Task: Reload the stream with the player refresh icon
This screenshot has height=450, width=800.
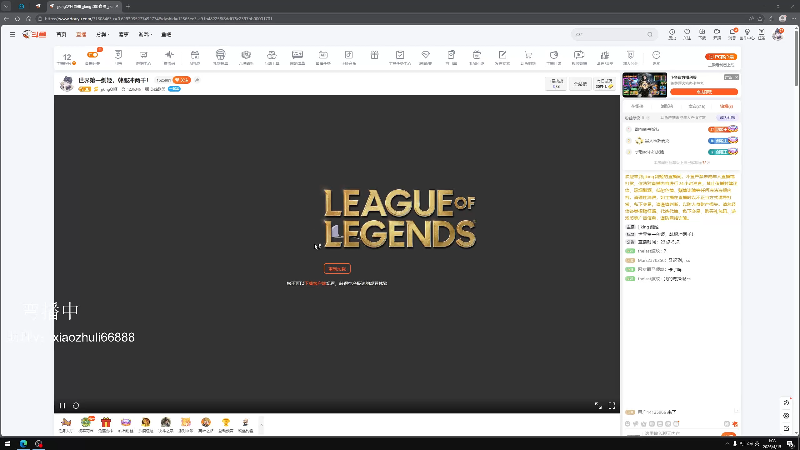Action: tap(76, 406)
